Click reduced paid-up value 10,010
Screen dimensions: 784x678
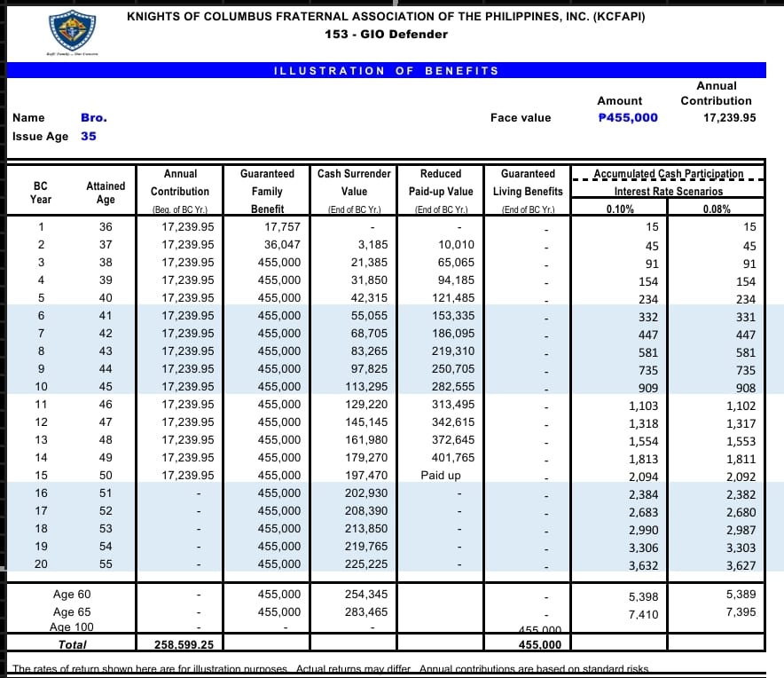tap(456, 245)
